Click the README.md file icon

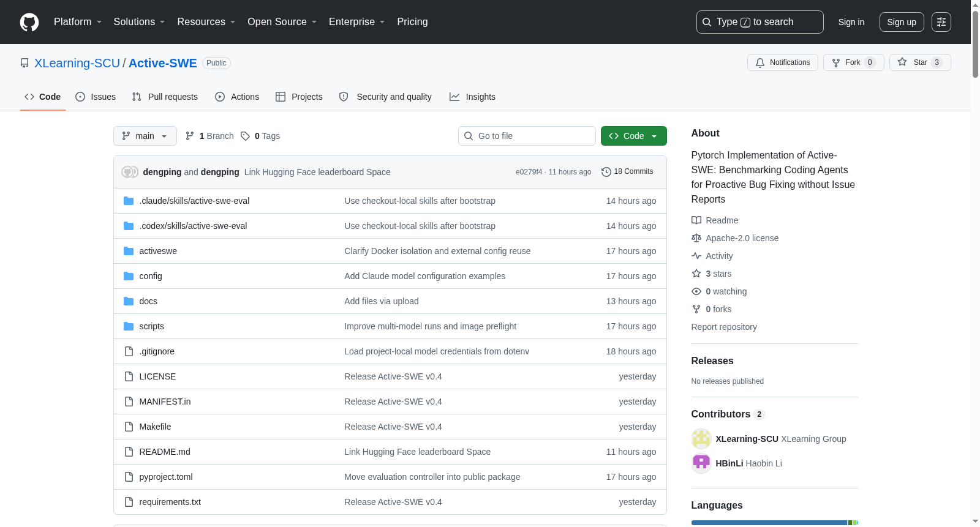[129, 452]
